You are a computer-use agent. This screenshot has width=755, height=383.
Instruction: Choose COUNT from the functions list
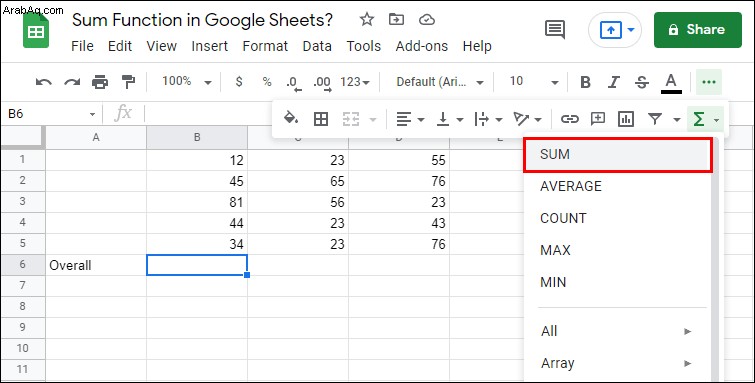(617, 218)
